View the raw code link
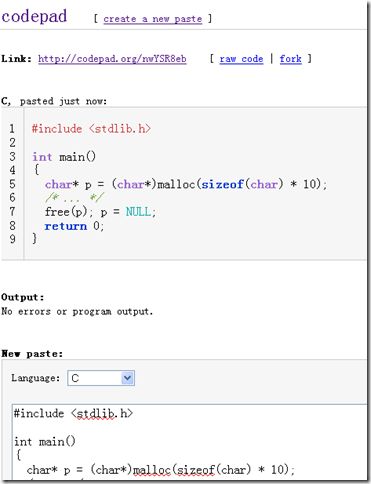The width and height of the screenshot is (371, 484). point(241,59)
